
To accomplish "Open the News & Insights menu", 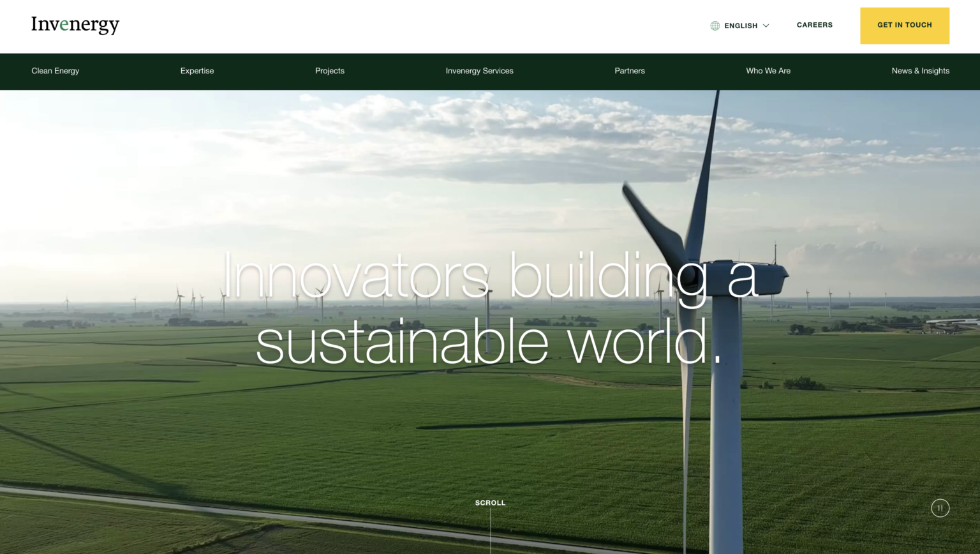I will [921, 71].
